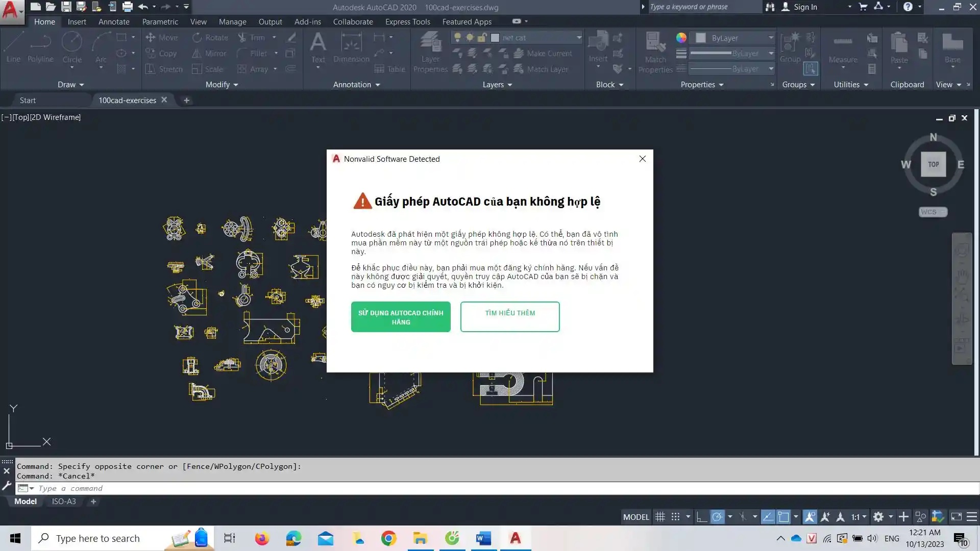Toggle ortho mode in status bar
The image size is (980, 551).
(x=702, y=517)
